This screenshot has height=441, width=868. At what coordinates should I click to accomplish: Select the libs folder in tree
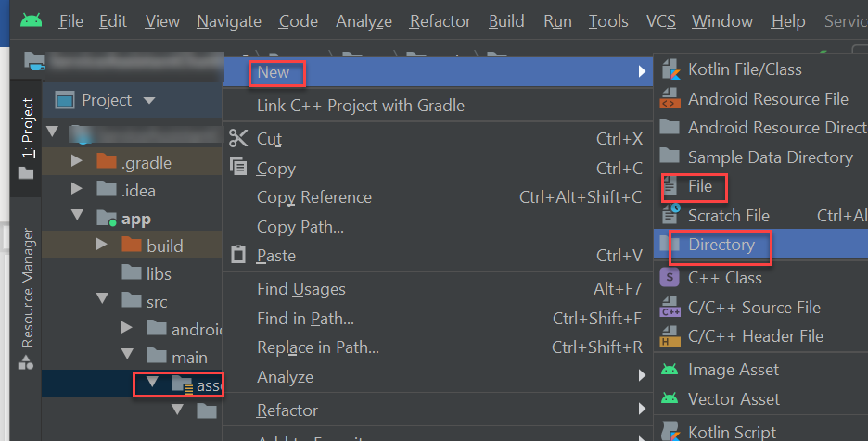(159, 273)
